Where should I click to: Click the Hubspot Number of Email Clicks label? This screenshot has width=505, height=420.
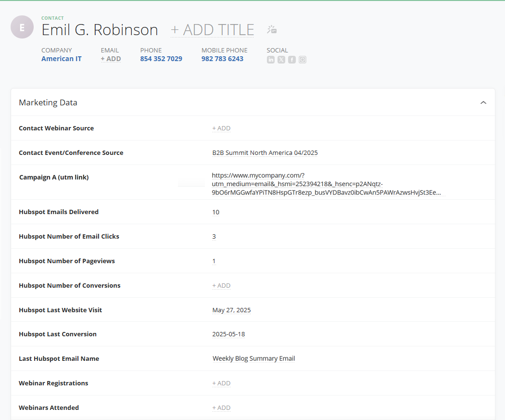click(x=69, y=236)
